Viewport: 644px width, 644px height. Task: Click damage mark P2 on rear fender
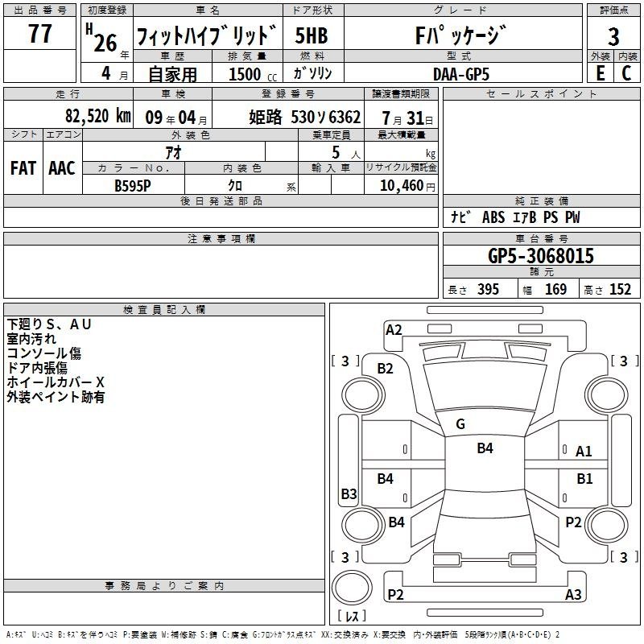(x=573, y=522)
